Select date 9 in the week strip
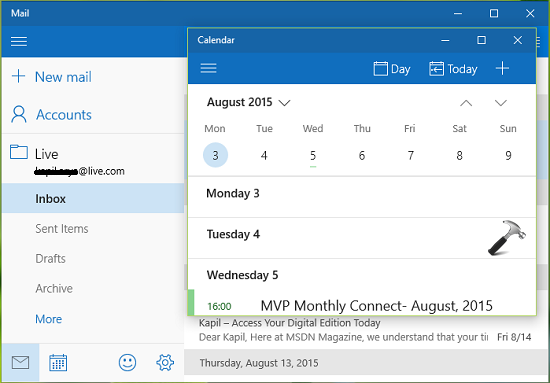Screen dimensions: 550x383 pos(508,155)
